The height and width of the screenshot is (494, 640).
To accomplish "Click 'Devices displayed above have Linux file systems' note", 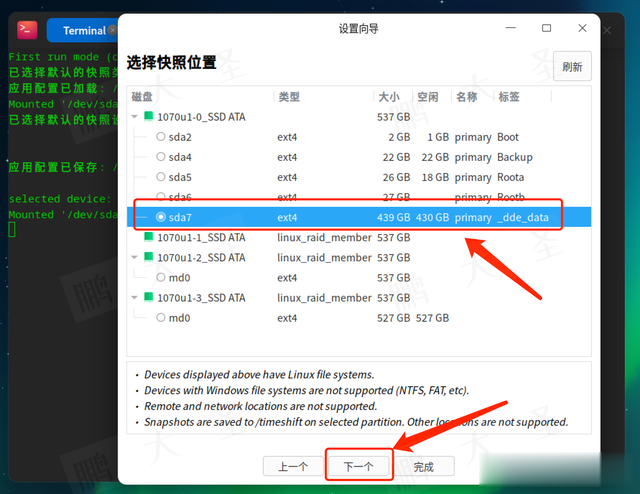I will [259, 374].
